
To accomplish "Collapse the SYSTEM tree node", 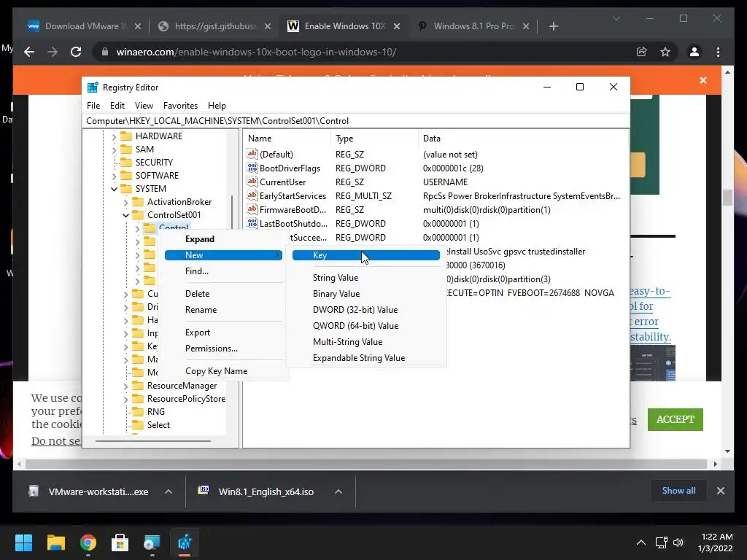I will coord(114,189).
